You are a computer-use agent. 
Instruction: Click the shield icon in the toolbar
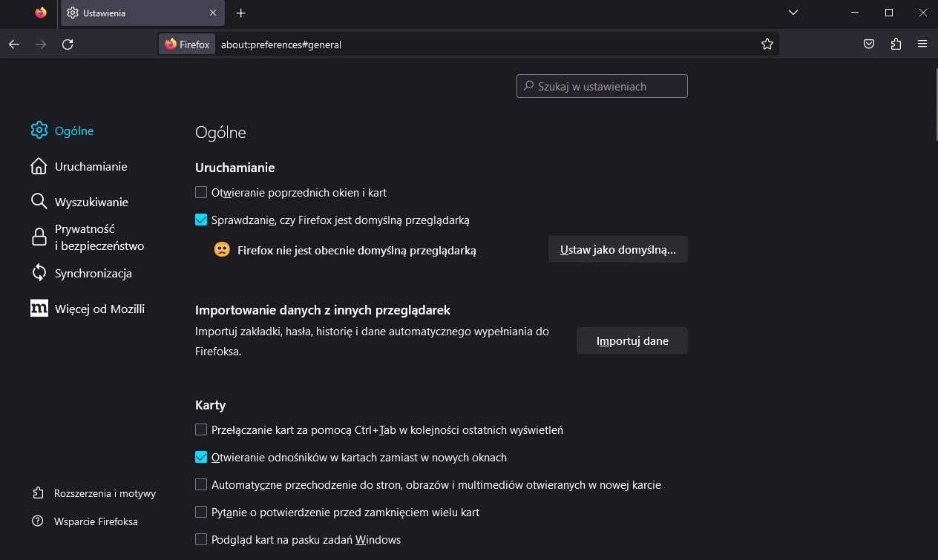868,44
